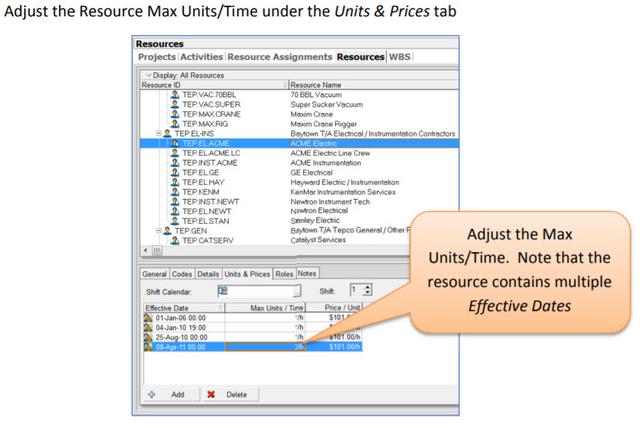Collapse the TEP.EL-INS resource group
This screenshot has height=428, width=640.
(x=159, y=133)
